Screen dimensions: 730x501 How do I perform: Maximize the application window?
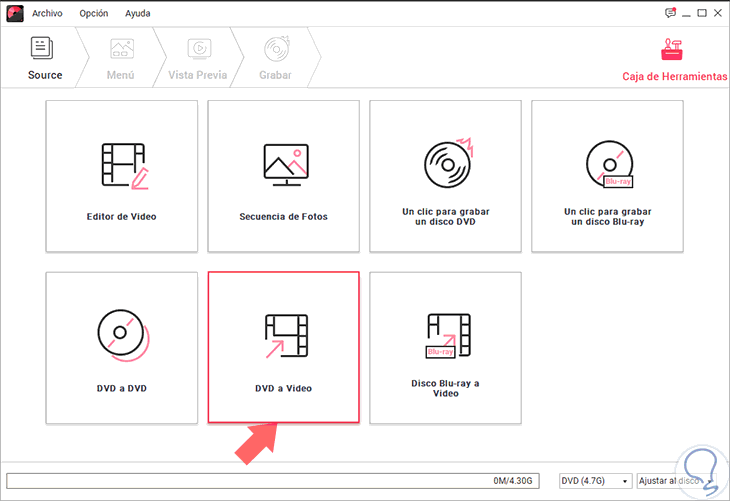(702, 13)
